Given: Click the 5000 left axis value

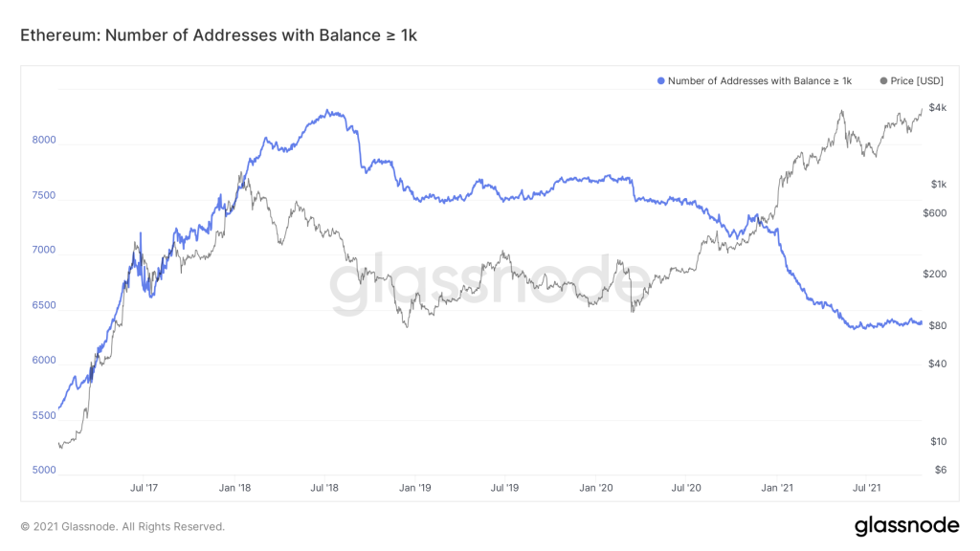Looking at the screenshot, I should (44, 471).
